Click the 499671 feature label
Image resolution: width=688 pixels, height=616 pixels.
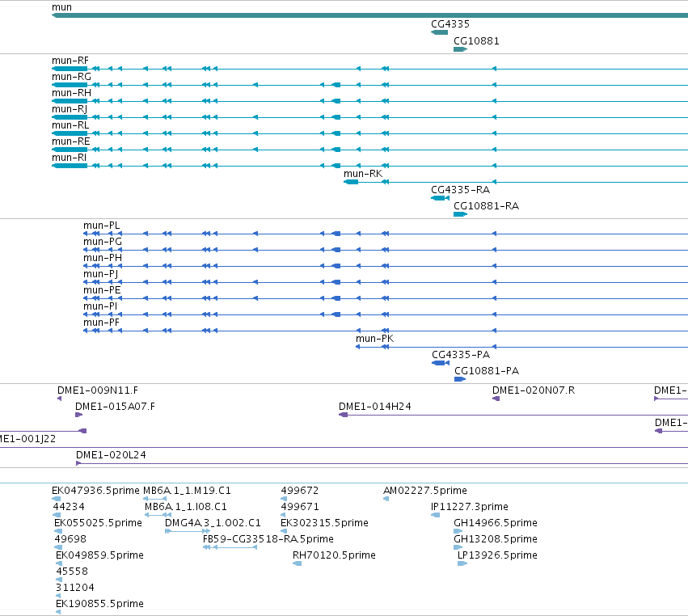click(x=300, y=507)
